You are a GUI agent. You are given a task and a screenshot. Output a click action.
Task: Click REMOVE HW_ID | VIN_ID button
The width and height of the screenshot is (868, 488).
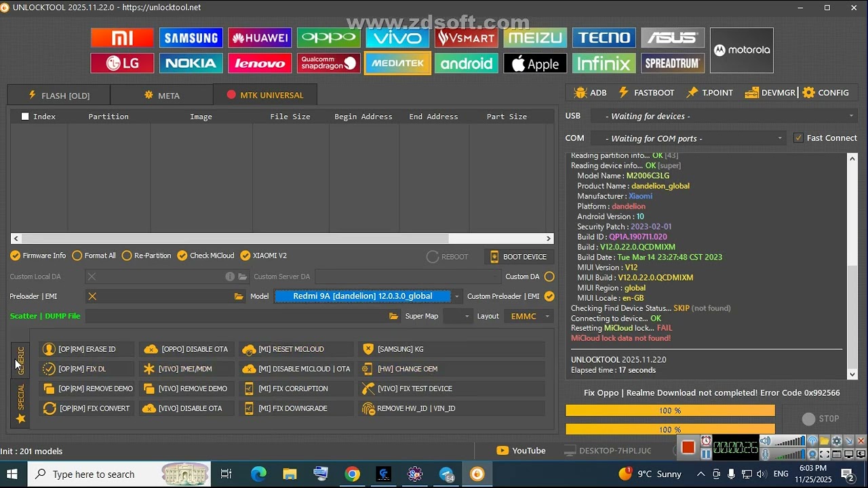tap(452, 408)
